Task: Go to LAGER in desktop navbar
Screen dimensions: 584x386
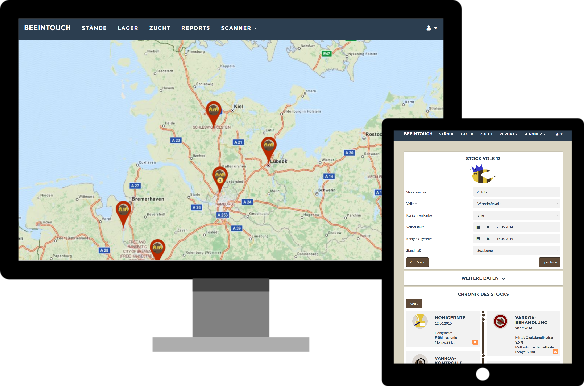Action: 128,28
